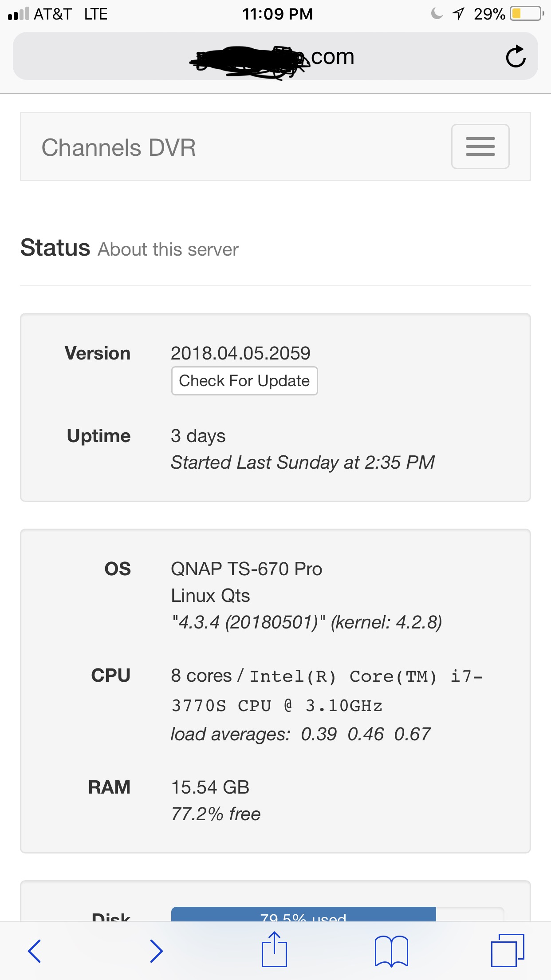Image resolution: width=551 pixels, height=980 pixels.
Task: Open the Safari share sheet
Action: click(x=274, y=950)
